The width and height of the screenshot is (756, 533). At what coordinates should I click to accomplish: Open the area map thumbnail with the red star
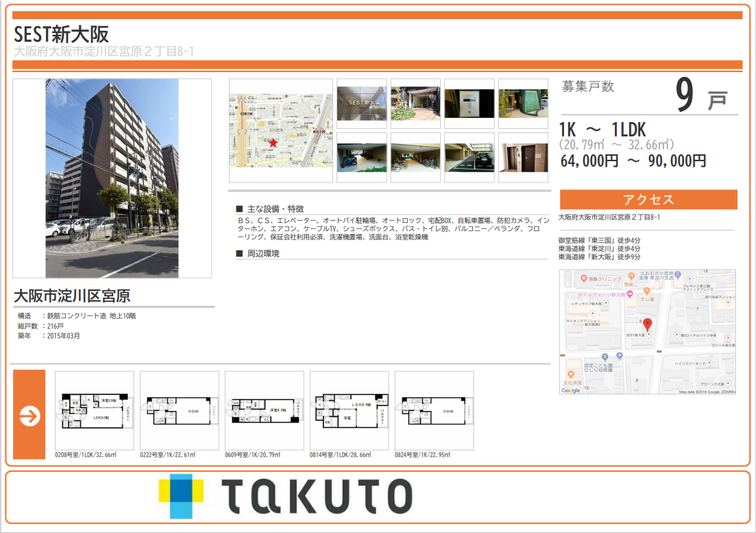[280, 131]
